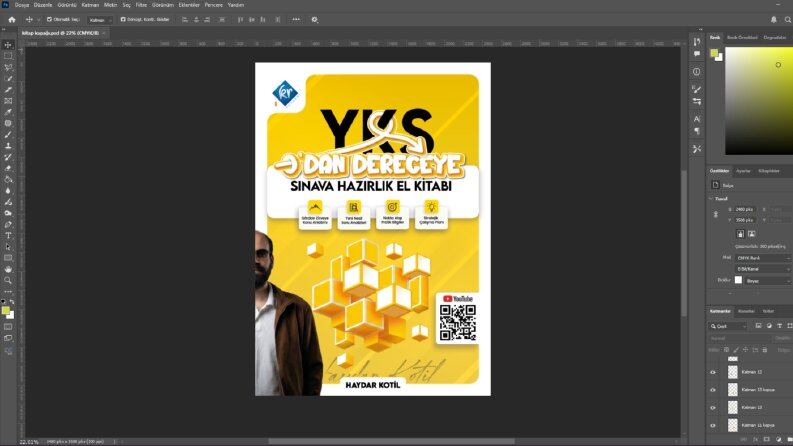
Task: Click the search magnifier at top right
Action: pyautogui.click(x=787, y=20)
